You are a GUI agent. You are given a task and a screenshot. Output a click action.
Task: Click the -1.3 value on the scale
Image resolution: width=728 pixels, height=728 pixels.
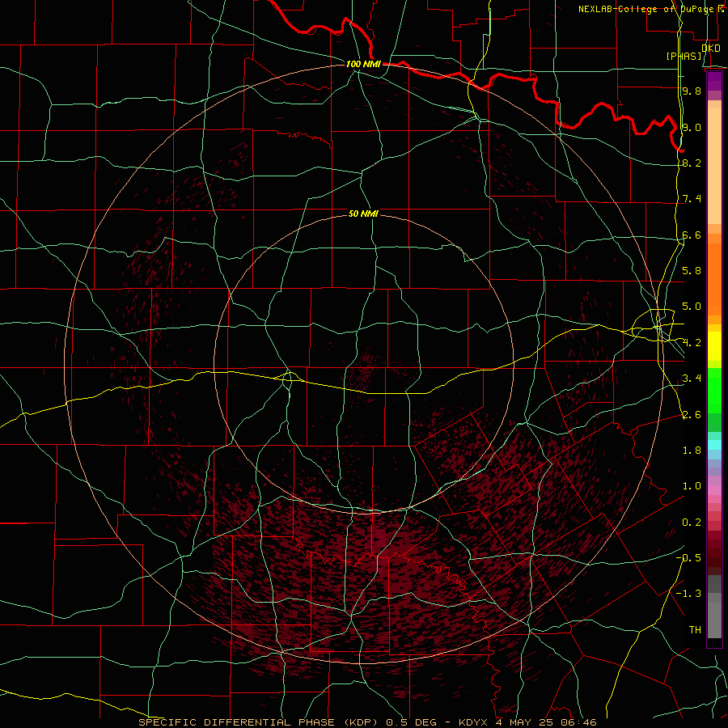pyautogui.click(x=688, y=594)
